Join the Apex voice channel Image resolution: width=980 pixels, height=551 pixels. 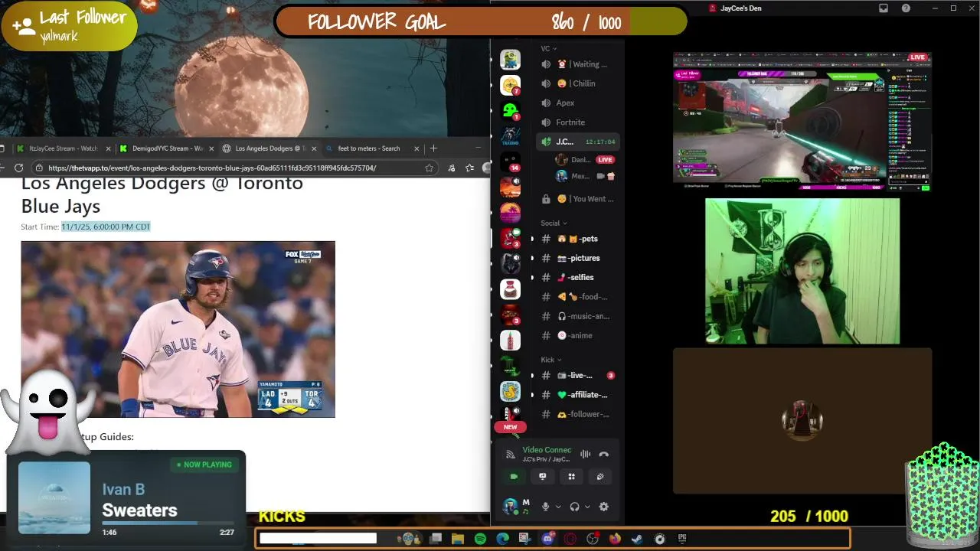pos(580,103)
